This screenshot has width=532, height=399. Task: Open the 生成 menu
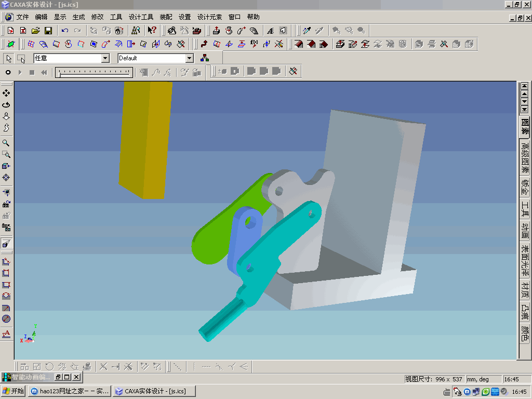[x=78, y=17]
